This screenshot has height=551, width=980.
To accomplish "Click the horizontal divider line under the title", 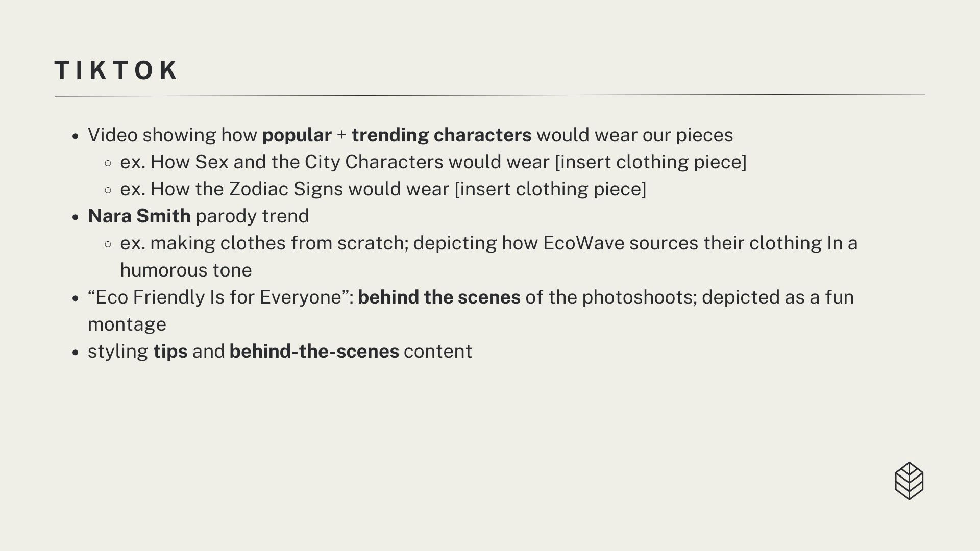I will (x=490, y=95).
